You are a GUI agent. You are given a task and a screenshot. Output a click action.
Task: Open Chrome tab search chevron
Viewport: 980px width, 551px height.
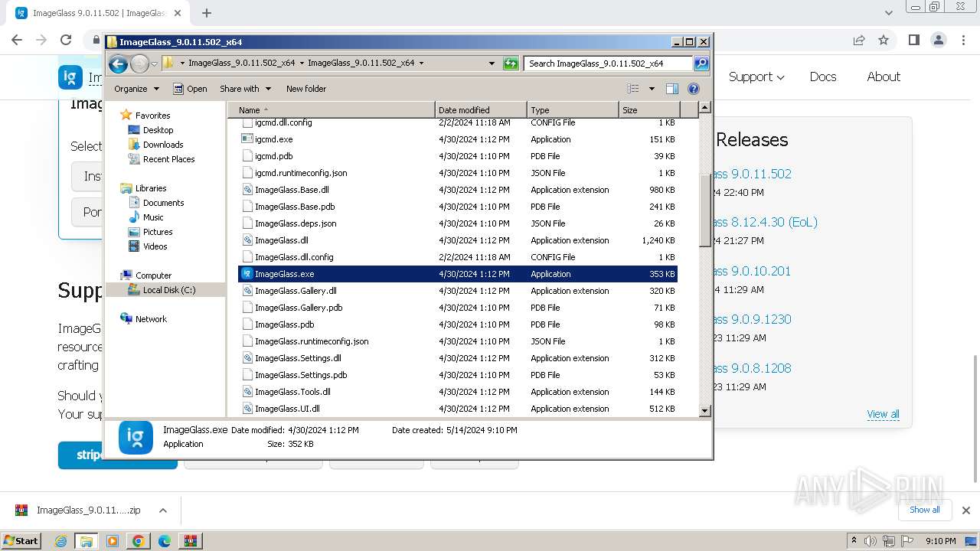point(888,13)
